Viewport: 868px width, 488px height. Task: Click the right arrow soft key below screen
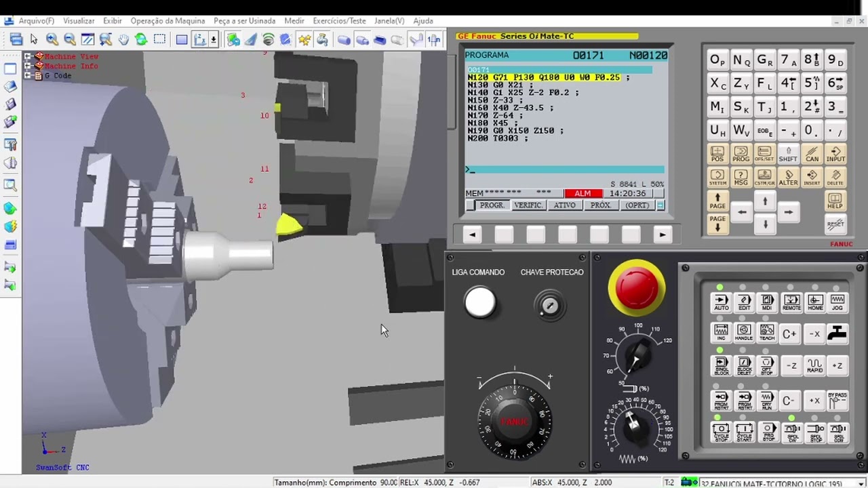point(663,235)
